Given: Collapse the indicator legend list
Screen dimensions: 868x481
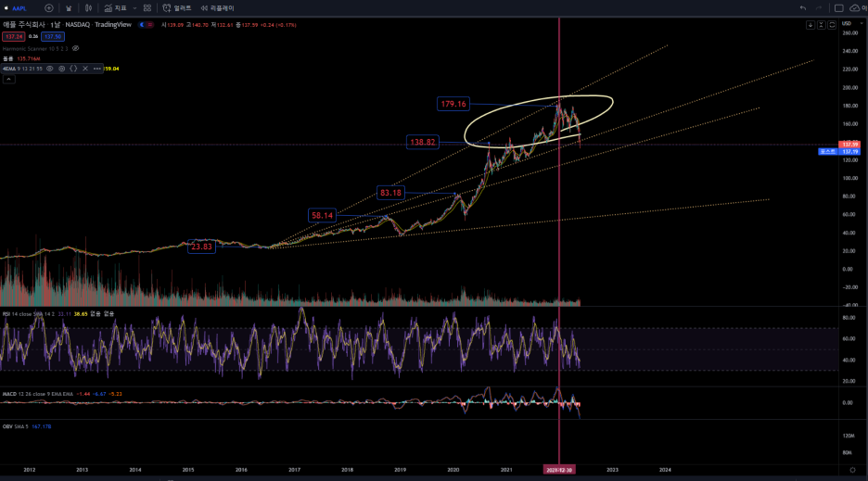Looking at the screenshot, I should click(x=9, y=79).
